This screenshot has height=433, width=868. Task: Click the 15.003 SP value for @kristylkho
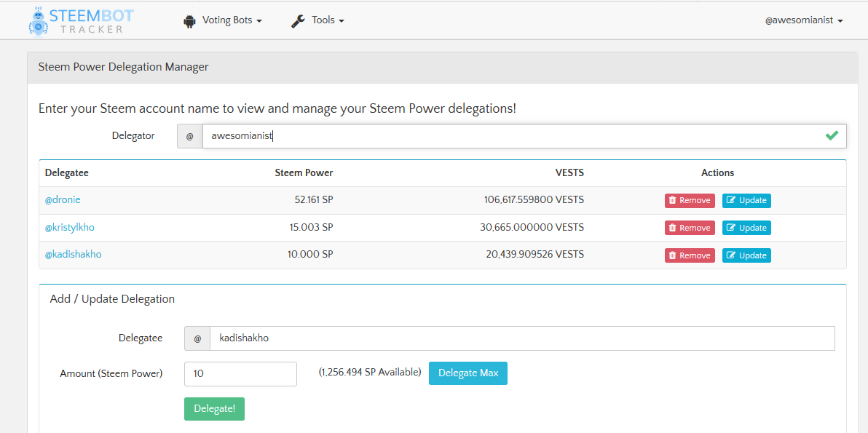(311, 227)
